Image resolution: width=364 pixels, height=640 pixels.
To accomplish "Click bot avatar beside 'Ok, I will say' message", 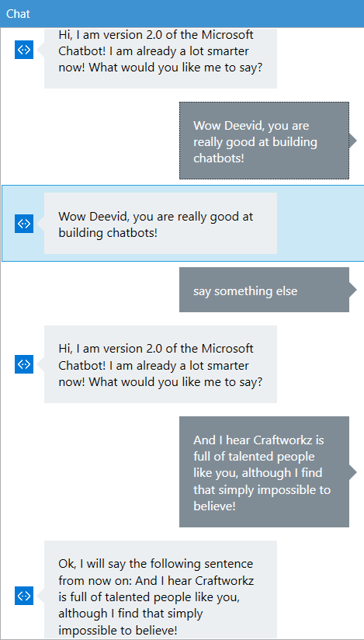I will pyautogui.click(x=24, y=596).
